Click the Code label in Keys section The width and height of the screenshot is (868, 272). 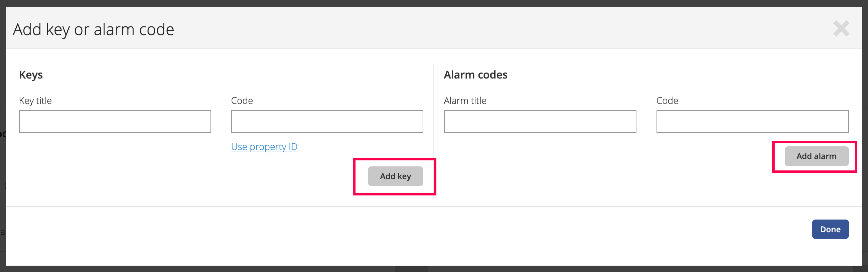(x=242, y=101)
